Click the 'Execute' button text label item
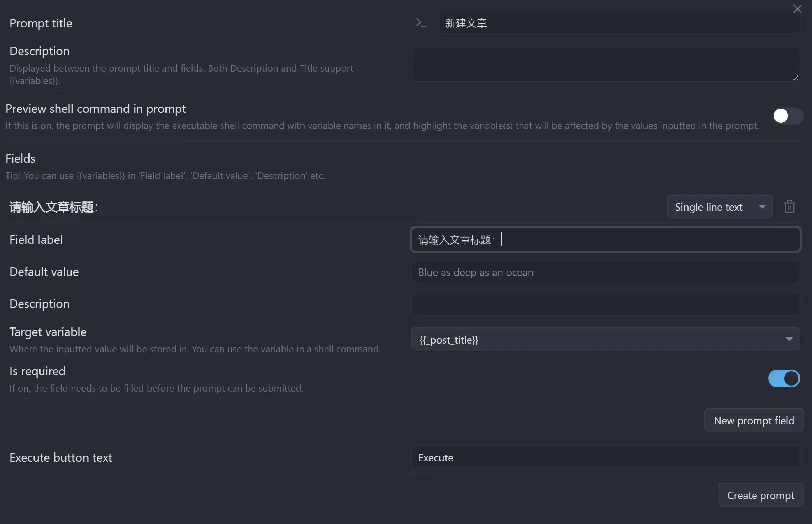This screenshot has width=812, height=524. click(x=436, y=456)
